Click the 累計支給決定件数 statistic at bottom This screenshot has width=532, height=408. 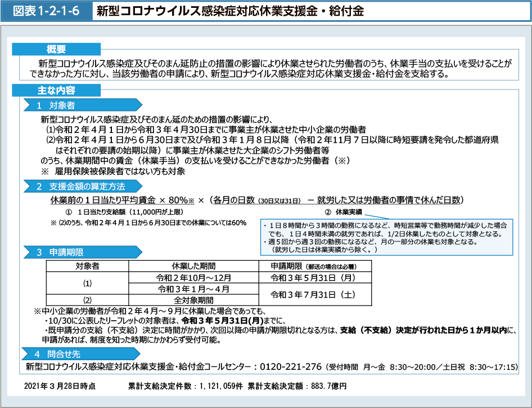(x=185, y=387)
